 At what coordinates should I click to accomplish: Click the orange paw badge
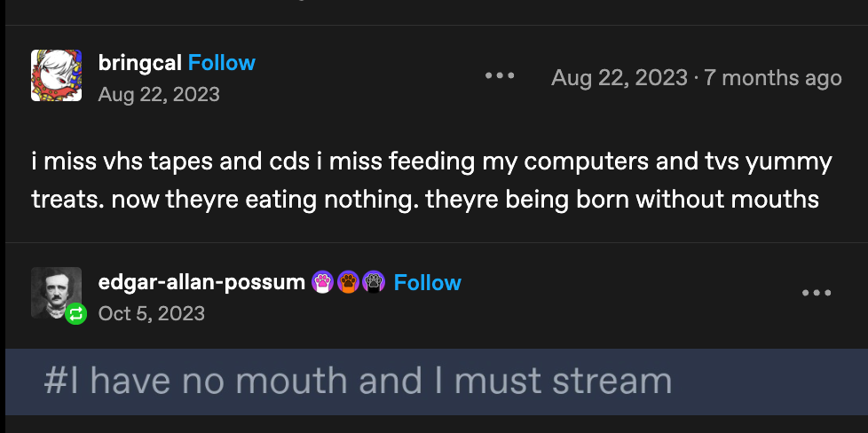click(348, 283)
